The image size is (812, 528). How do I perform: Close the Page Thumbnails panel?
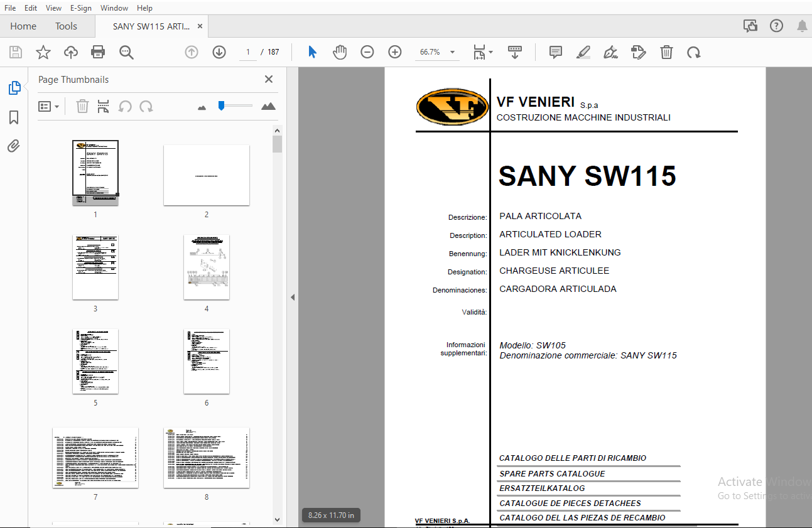(x=269, y=79)
